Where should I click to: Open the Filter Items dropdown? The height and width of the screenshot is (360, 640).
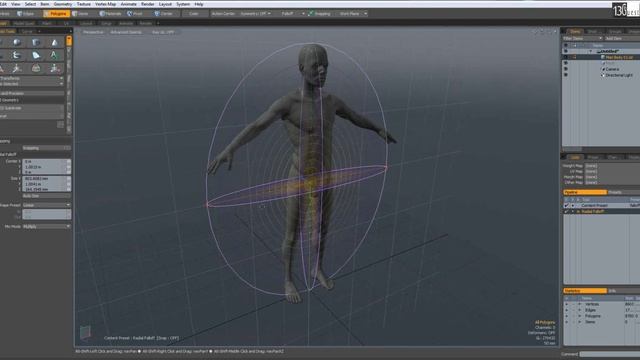tap(582, 38)
